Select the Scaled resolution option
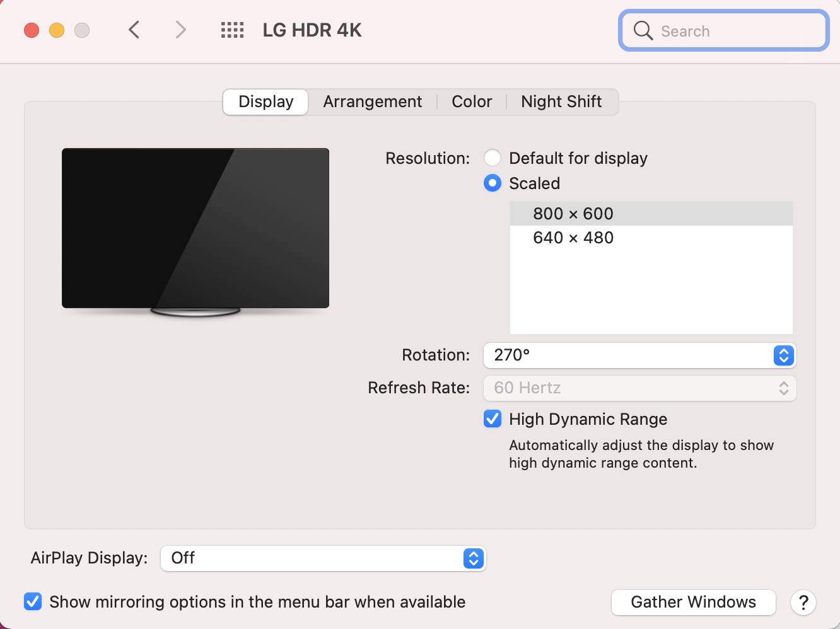Screen dimensions: 840x629 (493, 183)
